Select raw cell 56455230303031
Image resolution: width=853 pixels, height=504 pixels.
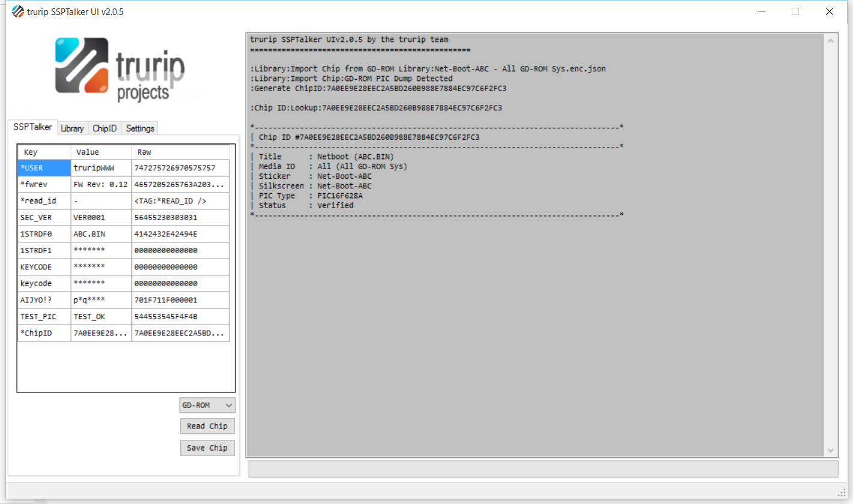tap(181, 218)
